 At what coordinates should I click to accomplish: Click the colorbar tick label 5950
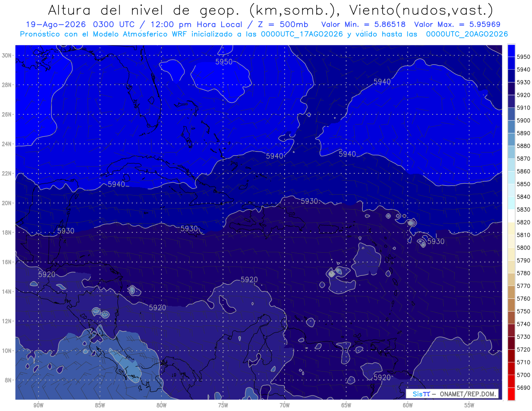coord(524,57)
